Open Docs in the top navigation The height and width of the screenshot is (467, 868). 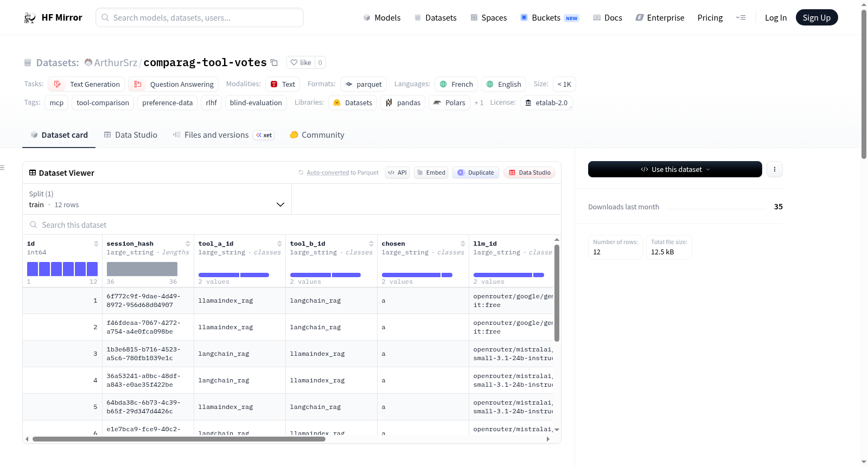[x=608, y=18]
